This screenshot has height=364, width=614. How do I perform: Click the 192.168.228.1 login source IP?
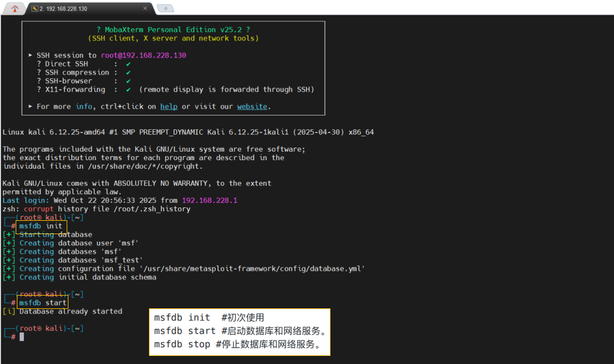click(209, 201)
